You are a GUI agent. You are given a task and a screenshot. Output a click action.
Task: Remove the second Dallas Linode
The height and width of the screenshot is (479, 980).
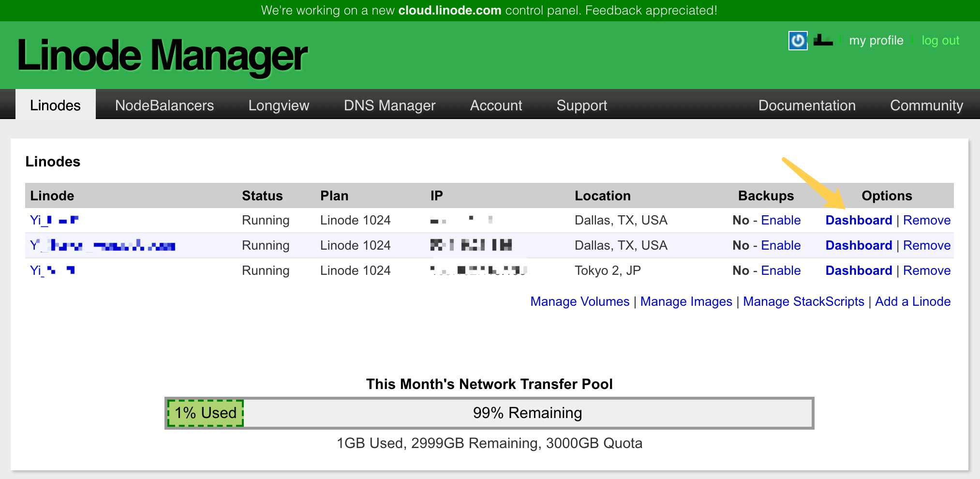click(x=927, y=245)
